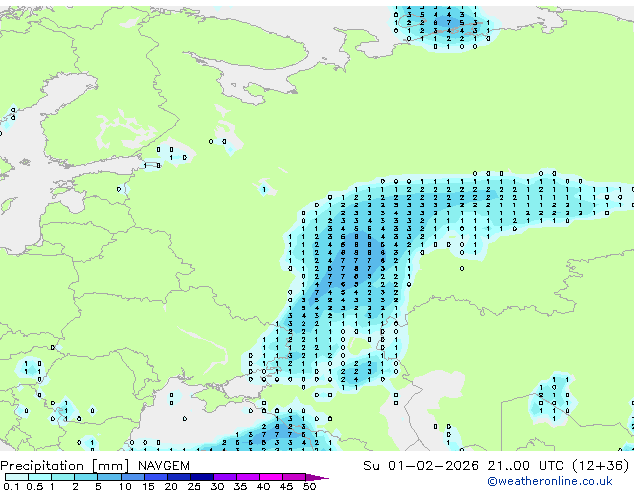The height and width of the screenshot is (490, 634).
Task: Select the legend swatch between 5 and 10
Action: pyautogui.click(x=109, y=477)
